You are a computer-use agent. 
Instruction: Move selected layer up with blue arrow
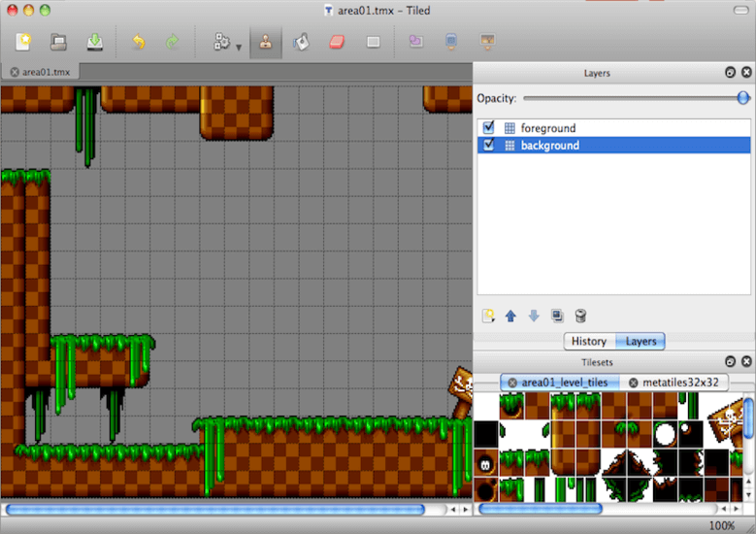tap(510, 316)
